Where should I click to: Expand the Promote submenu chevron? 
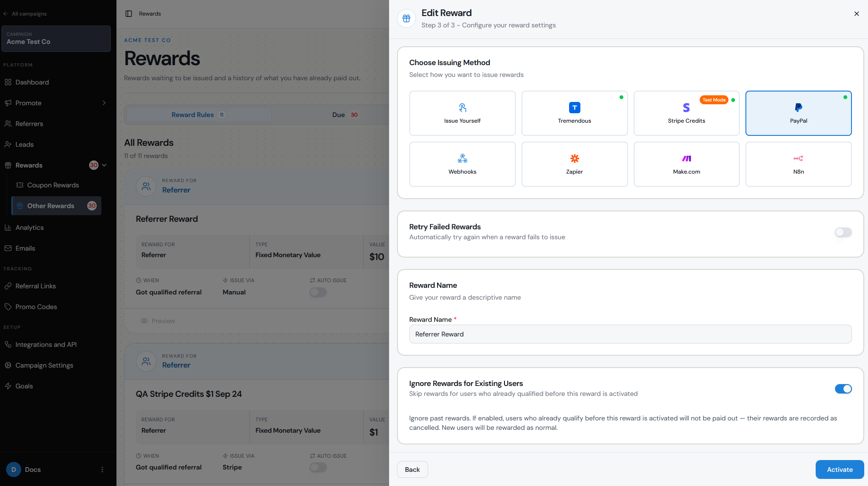coord(104,103)
